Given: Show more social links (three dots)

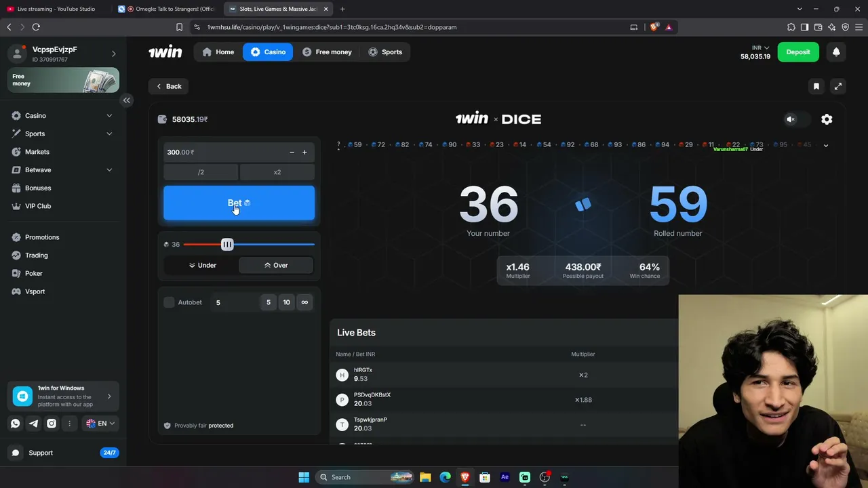Looking at the screenshot, I should point(69,424).
